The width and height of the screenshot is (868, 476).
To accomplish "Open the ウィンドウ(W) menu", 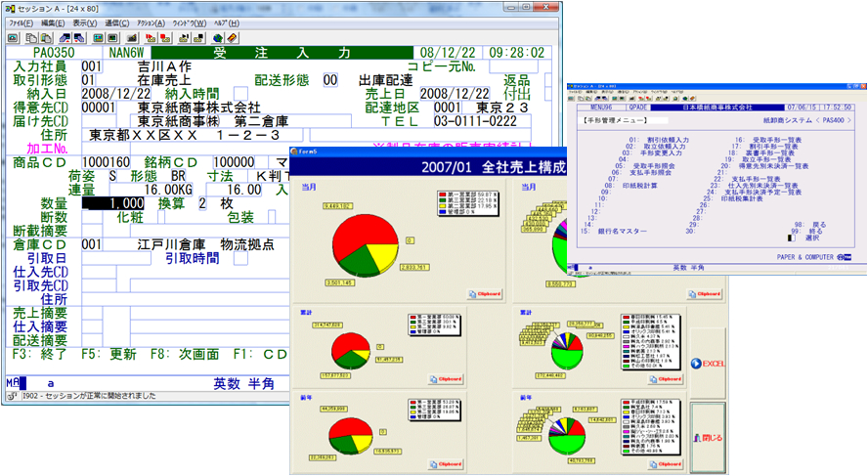I will point(190,23).
